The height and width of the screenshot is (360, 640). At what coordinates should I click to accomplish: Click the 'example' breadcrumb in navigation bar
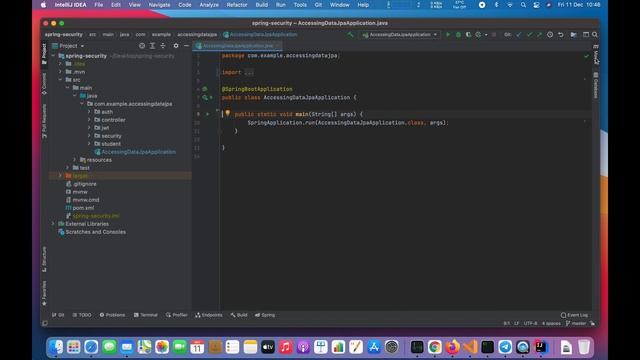(161, 35)
